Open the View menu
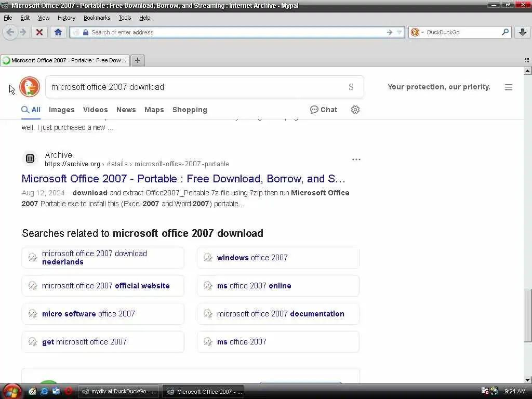The height and width of the screenshot is (399, 532). pyautogui.click(x=44, y=18)
